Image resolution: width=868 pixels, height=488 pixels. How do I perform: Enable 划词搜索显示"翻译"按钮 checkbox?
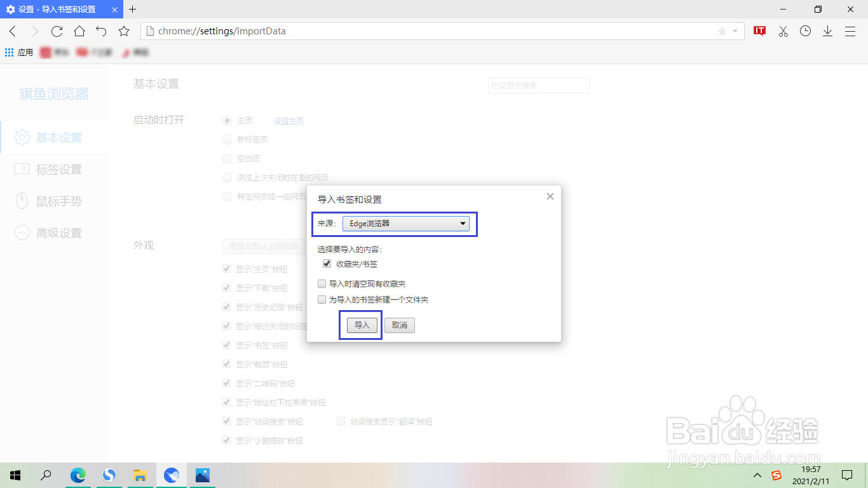tap(341, 421)
